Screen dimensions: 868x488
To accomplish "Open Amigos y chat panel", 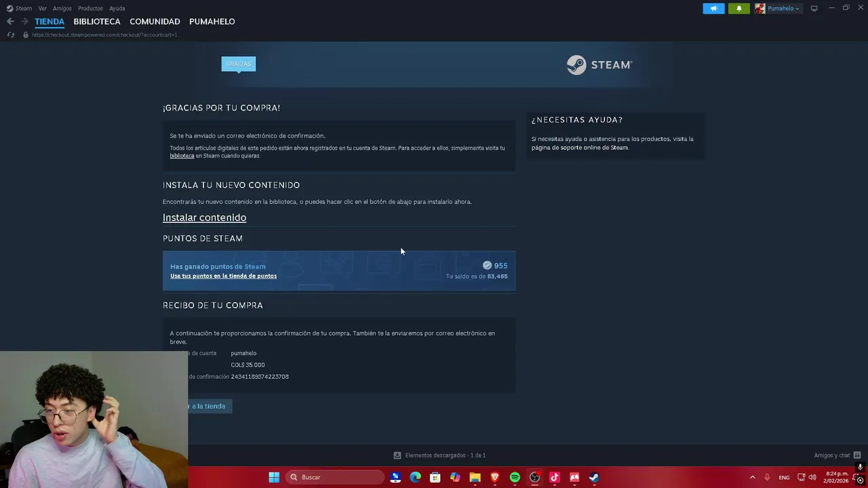I will pyautogui.click(x=832, y=455).
